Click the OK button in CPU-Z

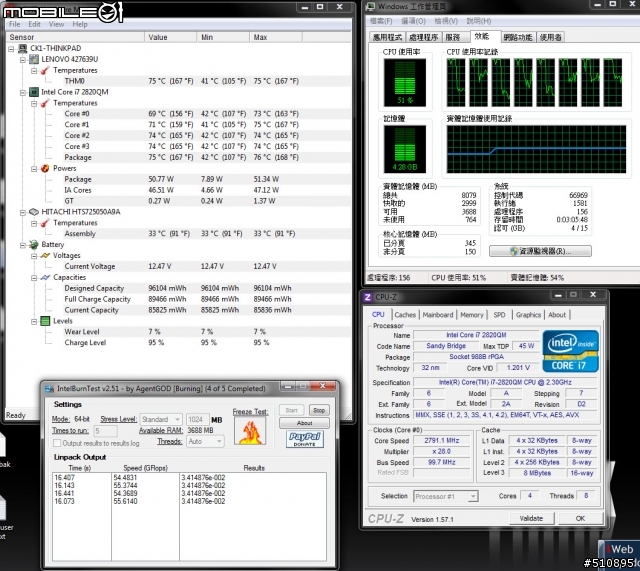(x=580, y=518)
